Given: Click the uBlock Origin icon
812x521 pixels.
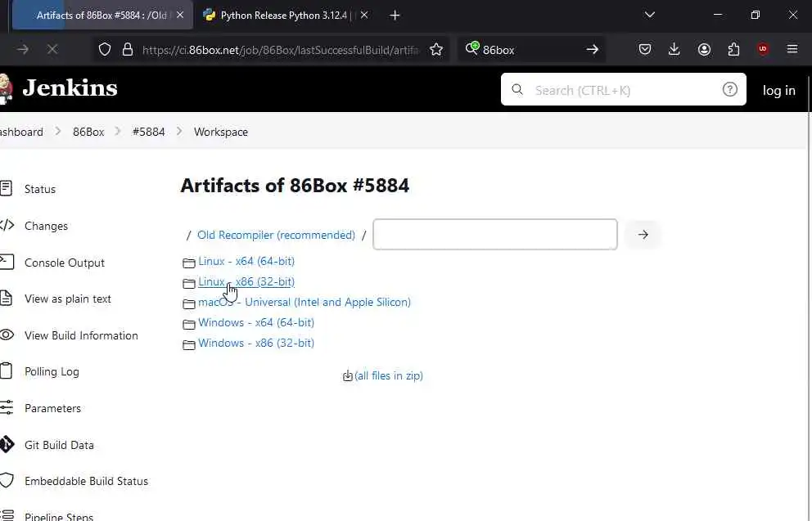Looking at the screenshot, I should 763,49.
